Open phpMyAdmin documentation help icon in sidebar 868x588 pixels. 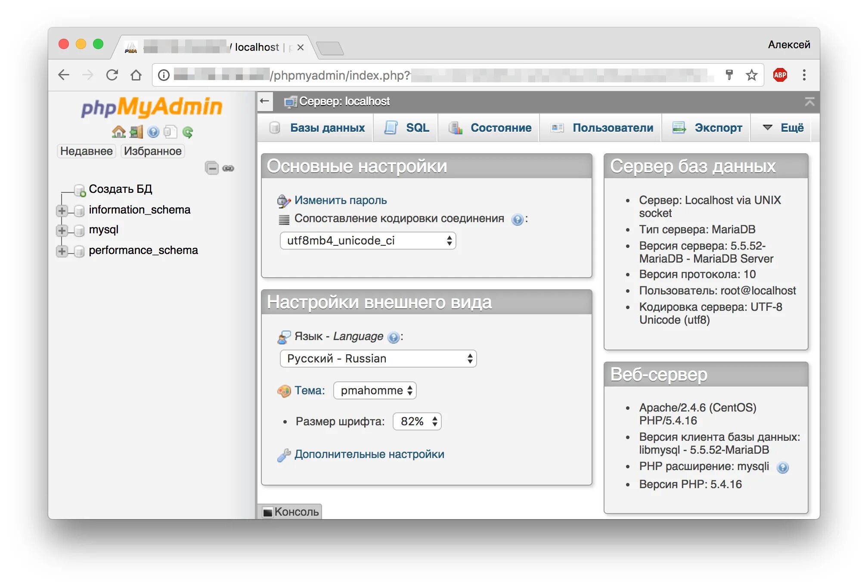tap(153, 132)
